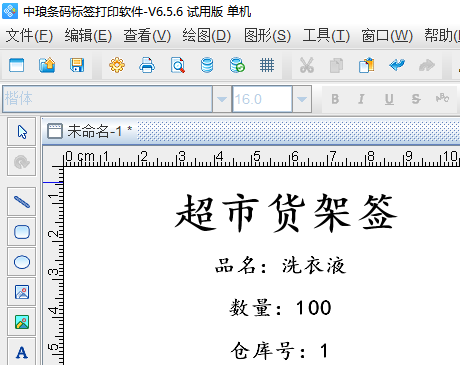460x365 pixels.
Task: Select the text tool labeled A
Action: point(22,352)
